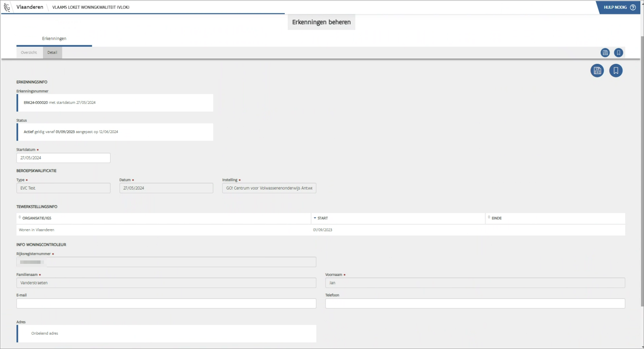Click the small bookmark icon in tab bar
The image size is (644, 349).
coord(618,53)
